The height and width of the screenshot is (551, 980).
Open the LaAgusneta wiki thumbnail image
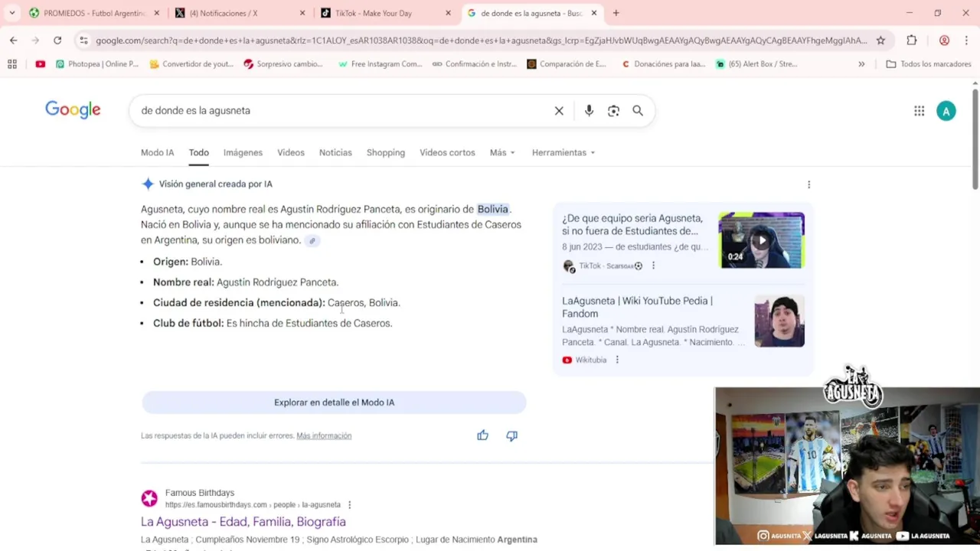[779, 321]
